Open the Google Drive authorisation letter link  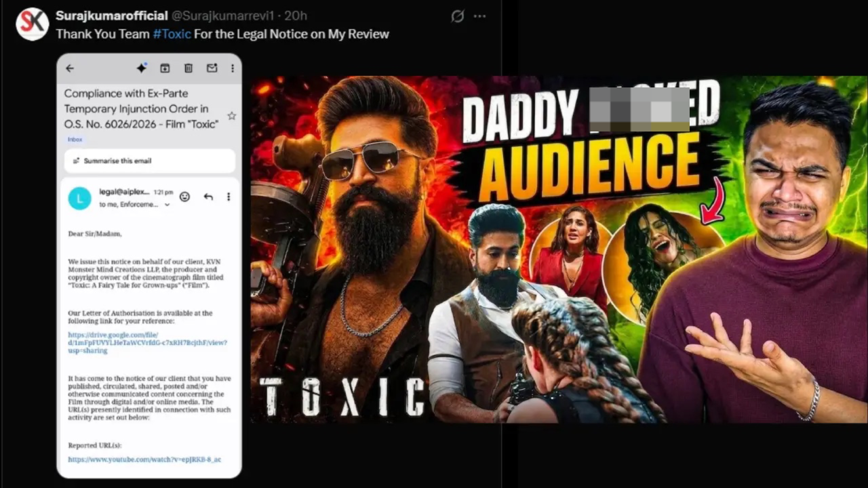pos(147,343)
